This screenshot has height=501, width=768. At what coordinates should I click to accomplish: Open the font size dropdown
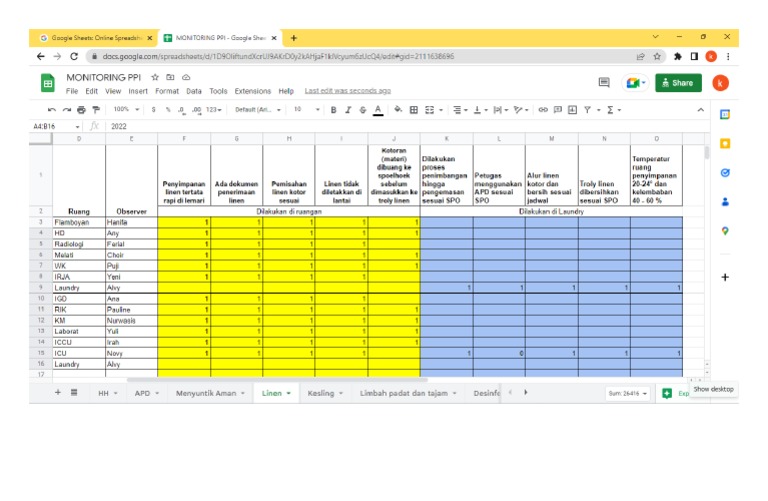point(307,110)
